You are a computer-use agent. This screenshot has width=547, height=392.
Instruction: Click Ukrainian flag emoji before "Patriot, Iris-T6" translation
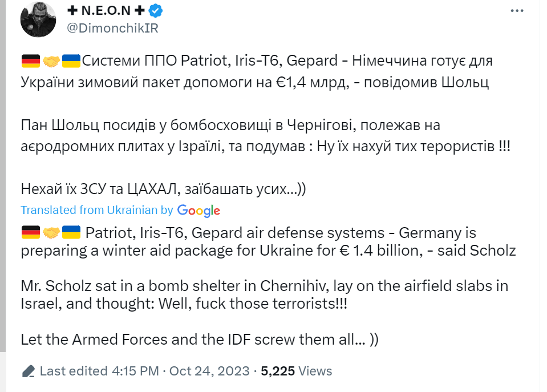point(71,232)
